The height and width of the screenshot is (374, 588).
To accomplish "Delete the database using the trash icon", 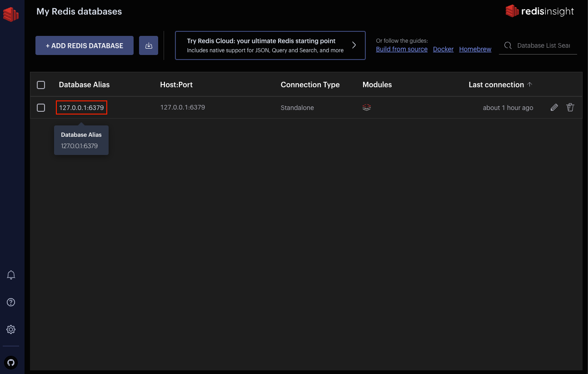I will (x=570, y=108).
